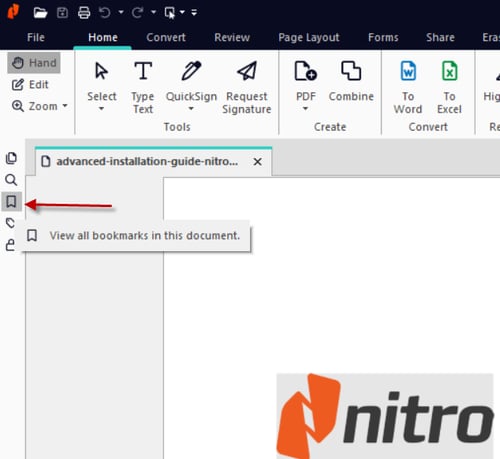
Task: Click the select cursor icon in quick access toolbar
Action: pos(170,13)
